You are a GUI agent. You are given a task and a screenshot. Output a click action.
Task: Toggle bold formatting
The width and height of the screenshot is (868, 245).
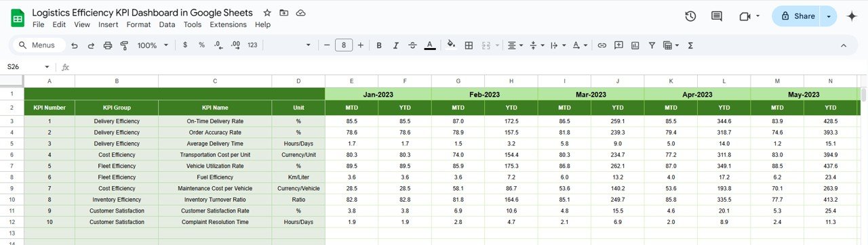[x=379, y=45]
